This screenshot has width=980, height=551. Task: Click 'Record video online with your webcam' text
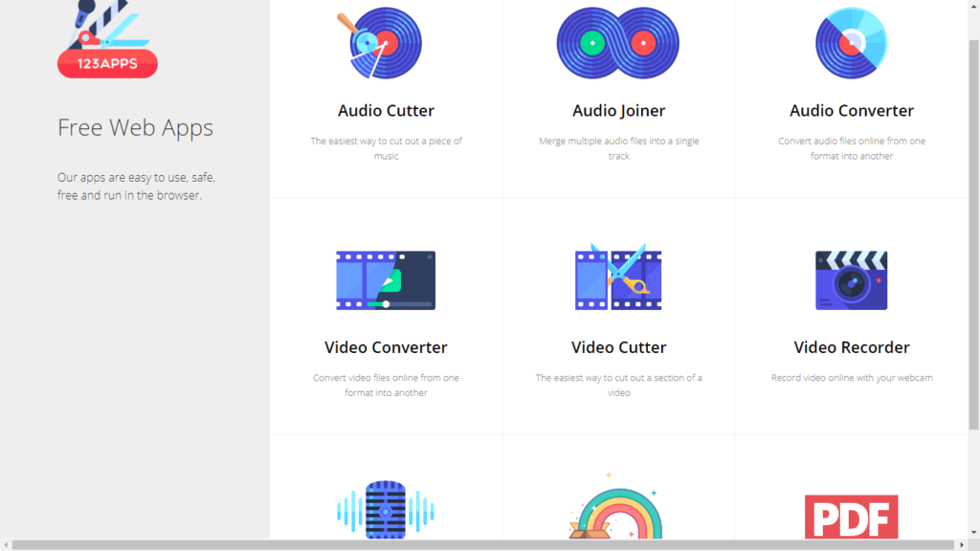click(x=851, y=378)
